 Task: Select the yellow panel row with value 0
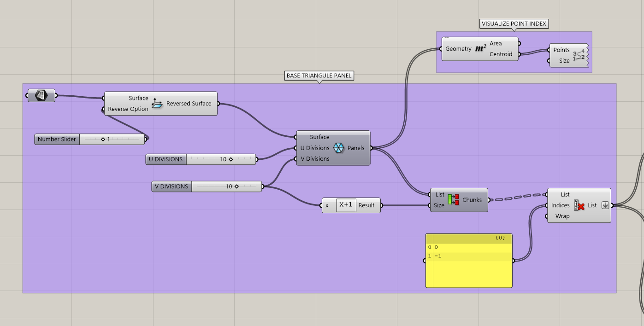pos(469,247)
